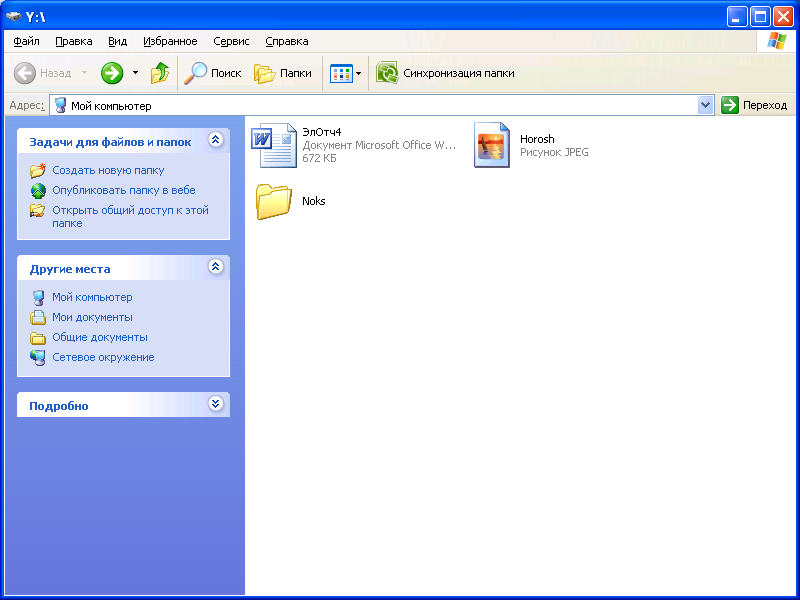Viewport: 800px width, 600px height.
Task: Click the shared folder icon in tasks panel
Action: tap(37, 210)
